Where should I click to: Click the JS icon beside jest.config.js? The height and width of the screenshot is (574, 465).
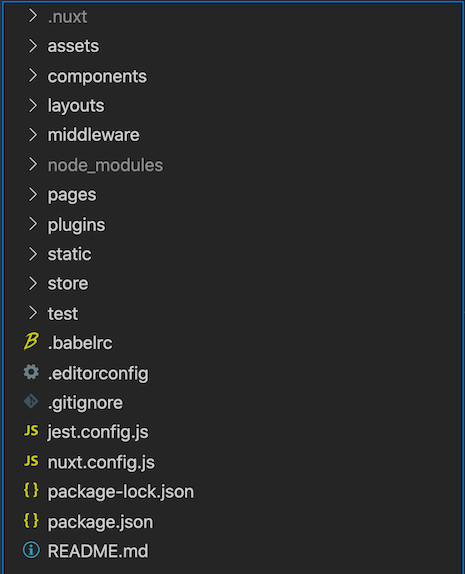(x=31, y=431)
